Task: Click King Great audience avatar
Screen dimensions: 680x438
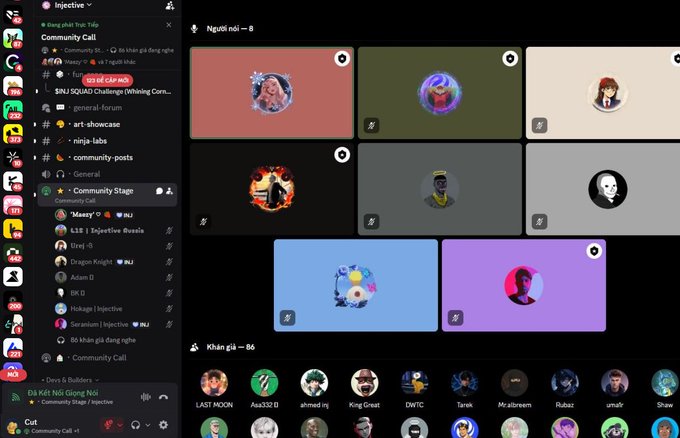Action: coord(364,383)
